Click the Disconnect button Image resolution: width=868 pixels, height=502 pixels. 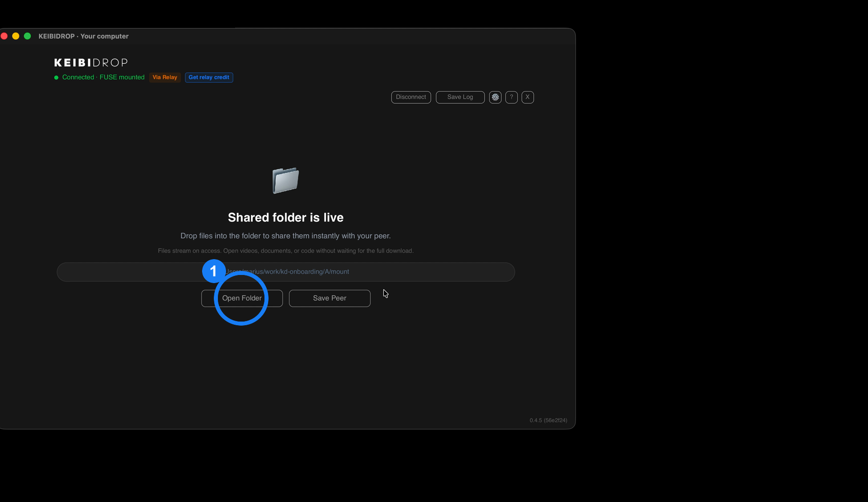(411, 97)
